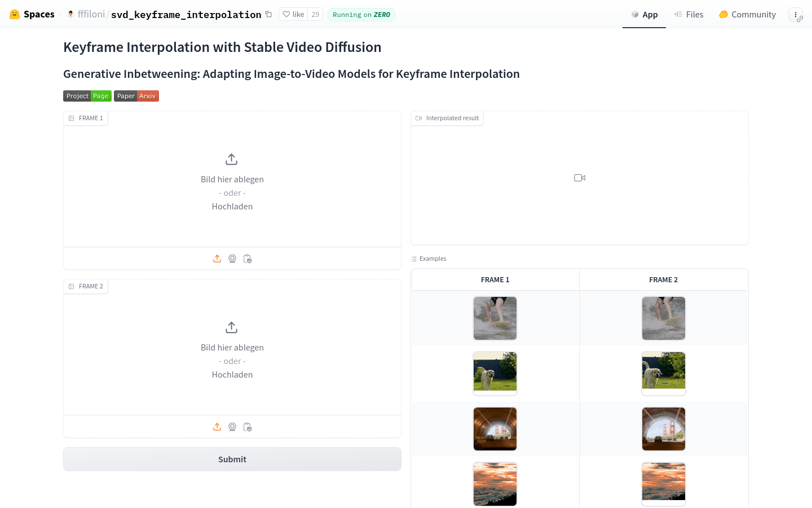Click the FRAME 1 image label
The image size is (812, 508).
86,118
